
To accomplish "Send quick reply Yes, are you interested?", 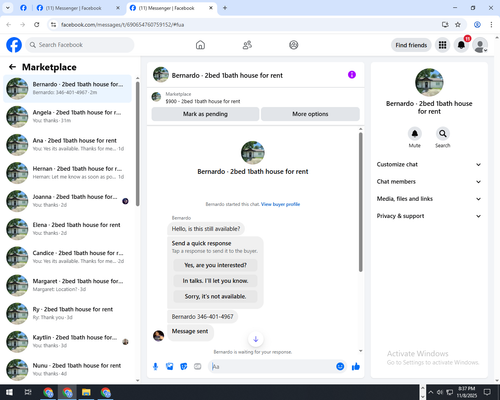I will (215, 265).
